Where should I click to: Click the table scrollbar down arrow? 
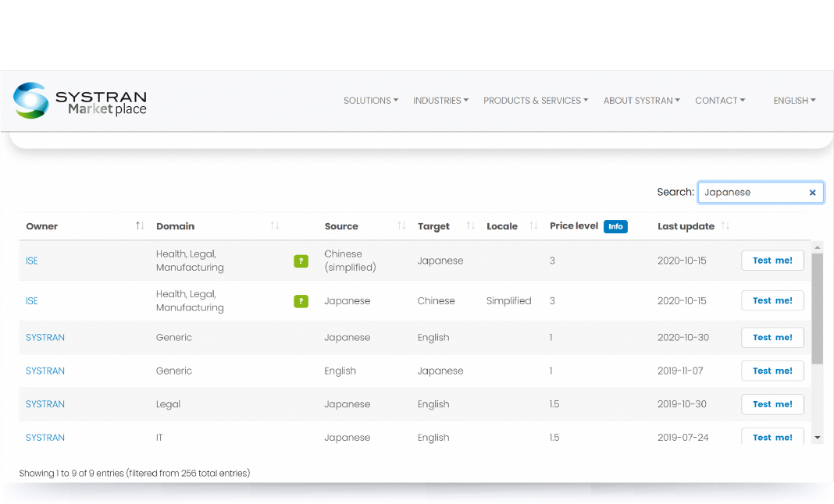click(x=818, y=438)
